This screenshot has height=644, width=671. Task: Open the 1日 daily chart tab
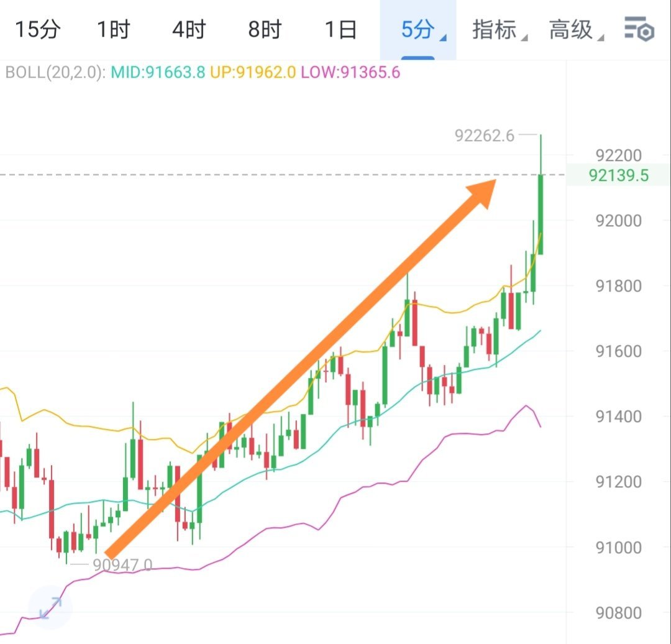(340, 30)
